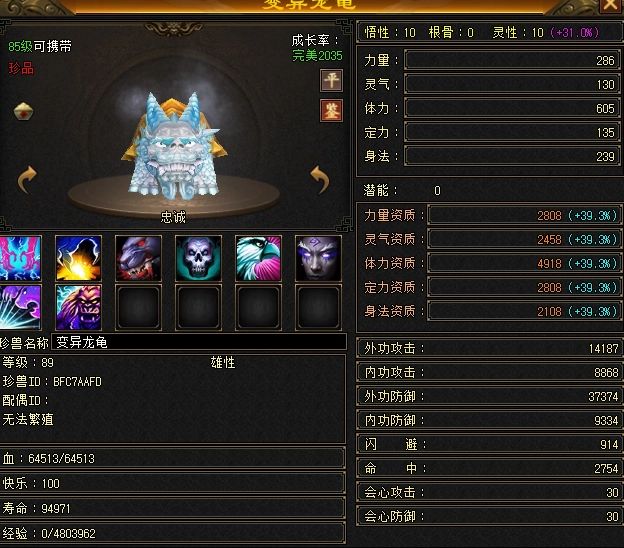Rotate pet model with right arrow
The height and width of the screenshot is (548, 624).
(x=320, y=179)
